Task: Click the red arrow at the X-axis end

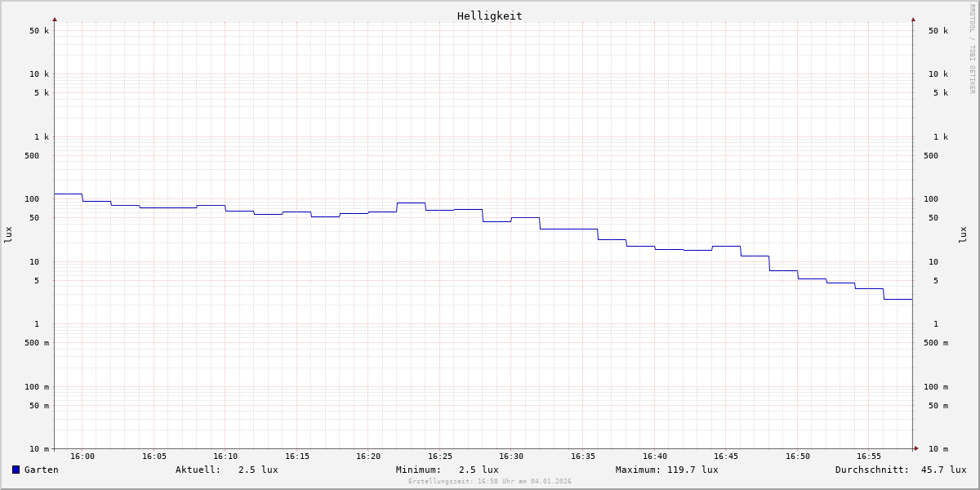Action: click(x=916, y=448)
